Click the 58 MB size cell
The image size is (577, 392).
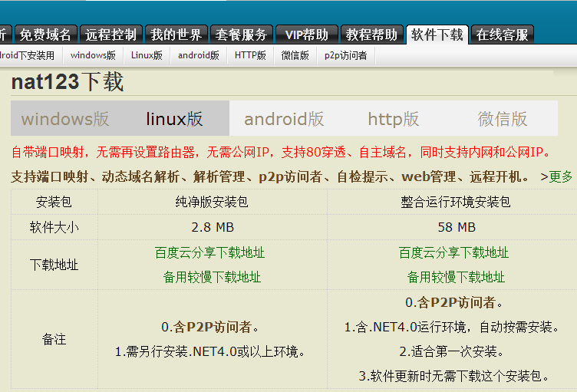457,227
